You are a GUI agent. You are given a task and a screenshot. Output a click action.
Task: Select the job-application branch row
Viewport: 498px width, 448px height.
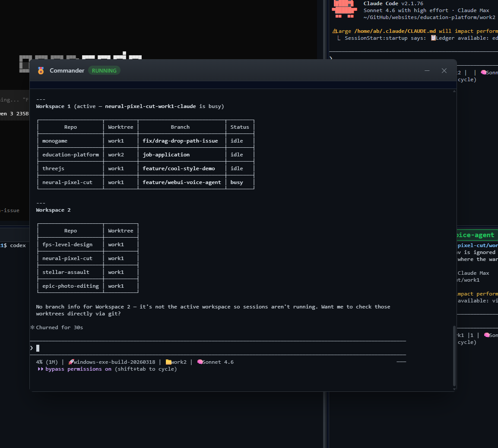(166, 154)
